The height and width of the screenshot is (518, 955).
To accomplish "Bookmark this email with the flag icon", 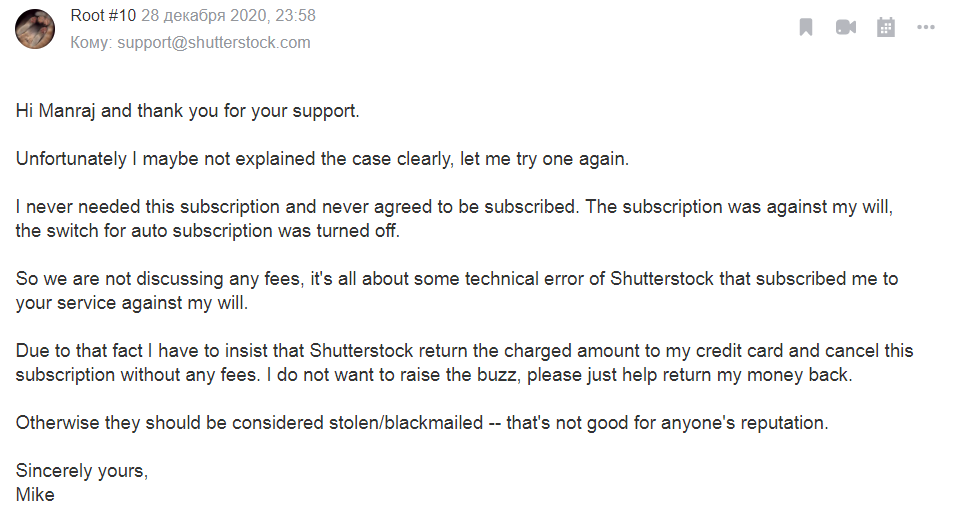I will tap(806, 27).
